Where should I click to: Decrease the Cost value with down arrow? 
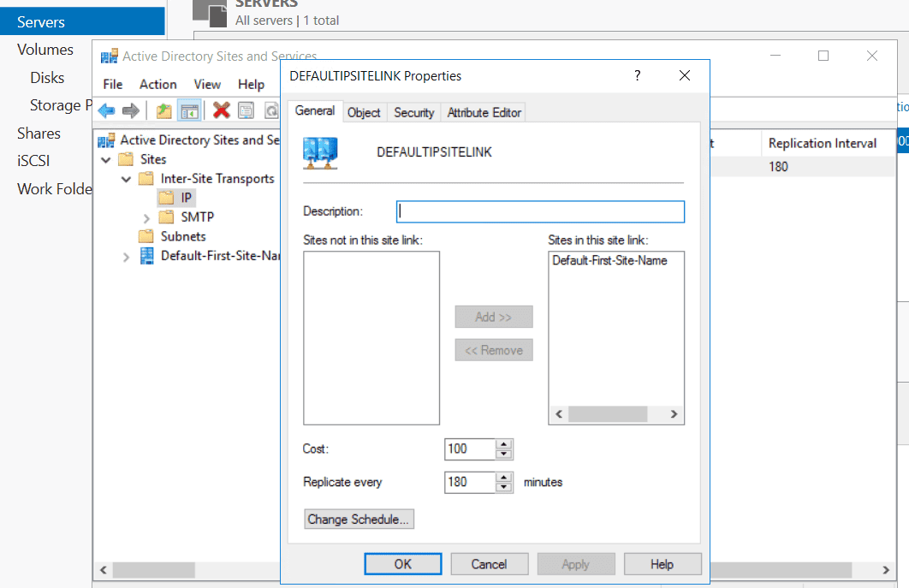click(504, 454)
